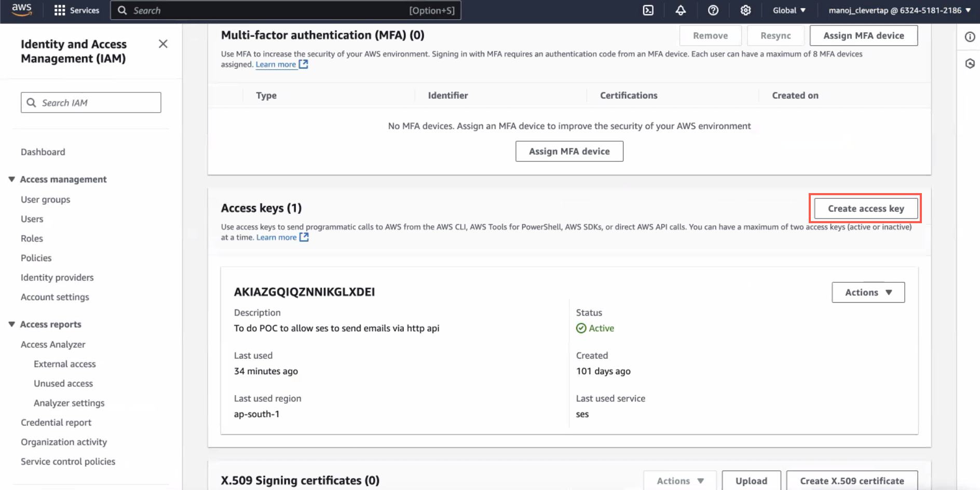Screen dimensions: 980x490
Task: Open Roles in sidebar
Action: point(32,239)
